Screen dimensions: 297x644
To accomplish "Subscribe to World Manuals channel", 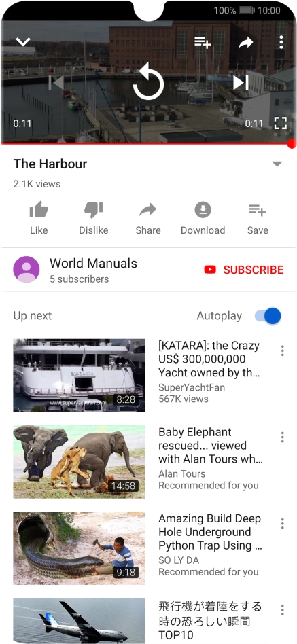I will coord(243,270).
